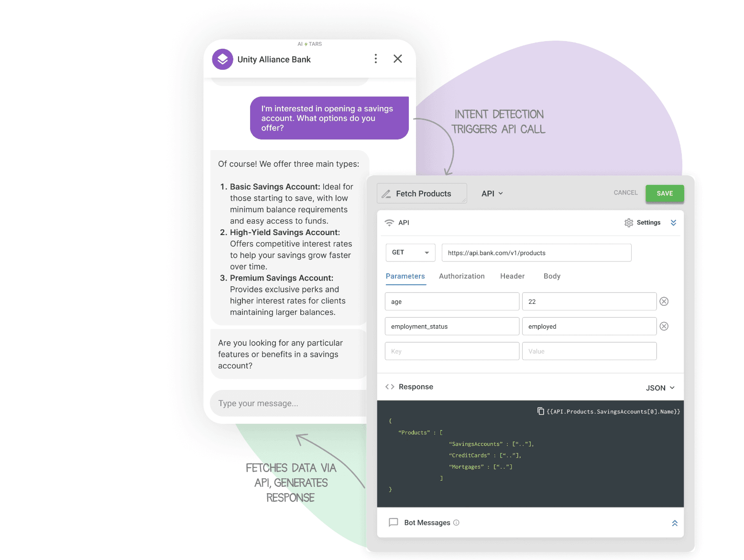
Task: Collapse Bot Messages with double chevron up
Action: [x=675, y=523]
